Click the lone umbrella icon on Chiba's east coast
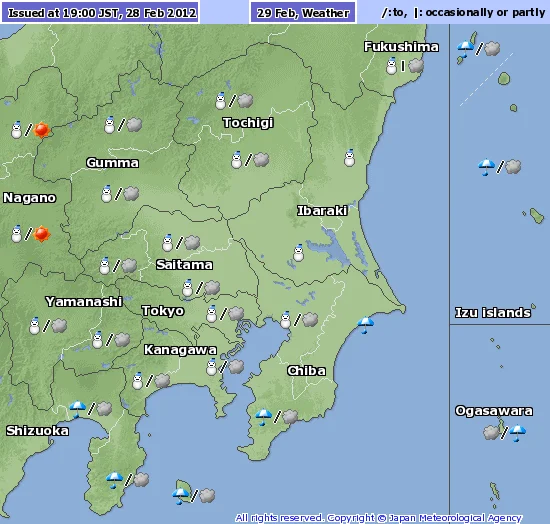The image size is (550, 524). 365,325
